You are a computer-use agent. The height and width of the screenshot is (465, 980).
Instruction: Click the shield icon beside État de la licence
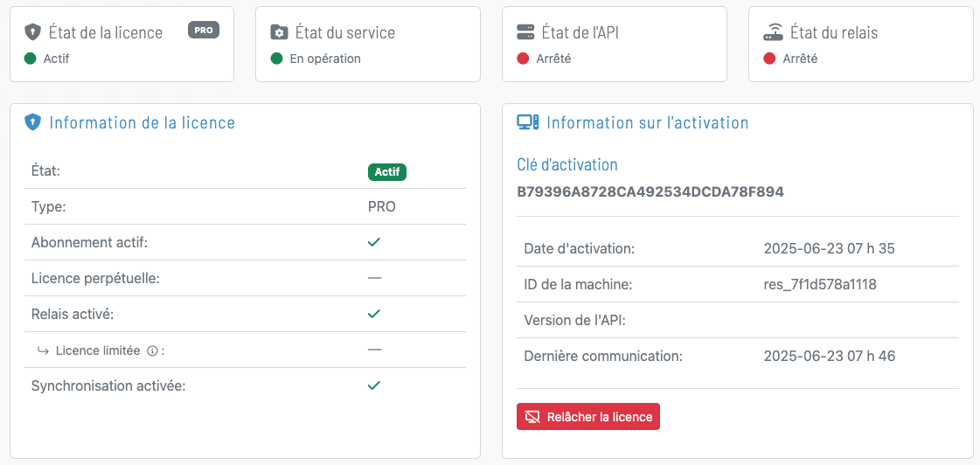32,32
